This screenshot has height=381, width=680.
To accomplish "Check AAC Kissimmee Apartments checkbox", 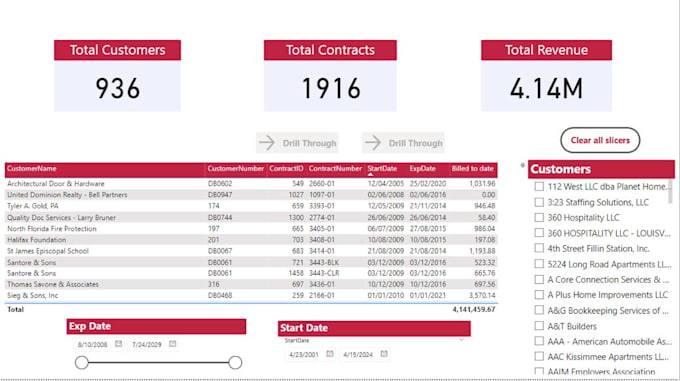I will pos(539,356).
